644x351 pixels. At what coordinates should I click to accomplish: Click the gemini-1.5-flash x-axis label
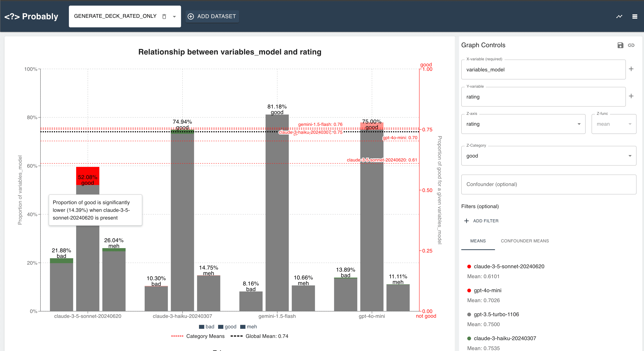tap(277, 316)
